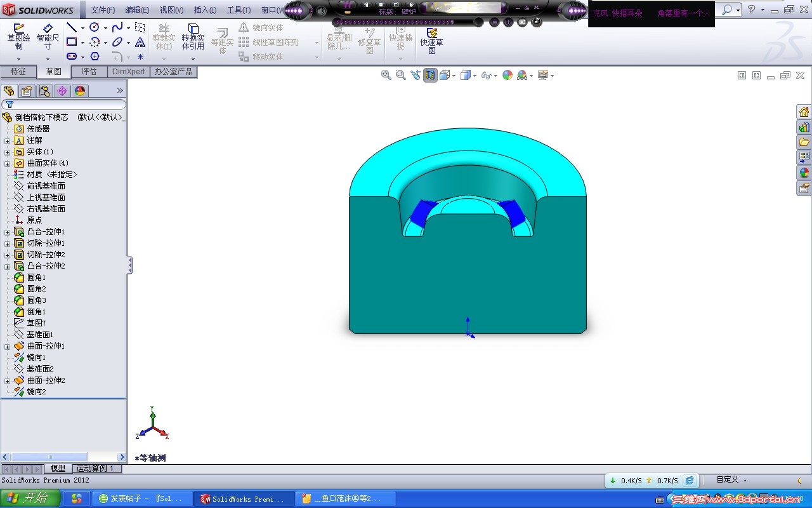The height and width of the screenshot is (508, 812).
Task: Open Appearances pane on right side
Action: 804,172
